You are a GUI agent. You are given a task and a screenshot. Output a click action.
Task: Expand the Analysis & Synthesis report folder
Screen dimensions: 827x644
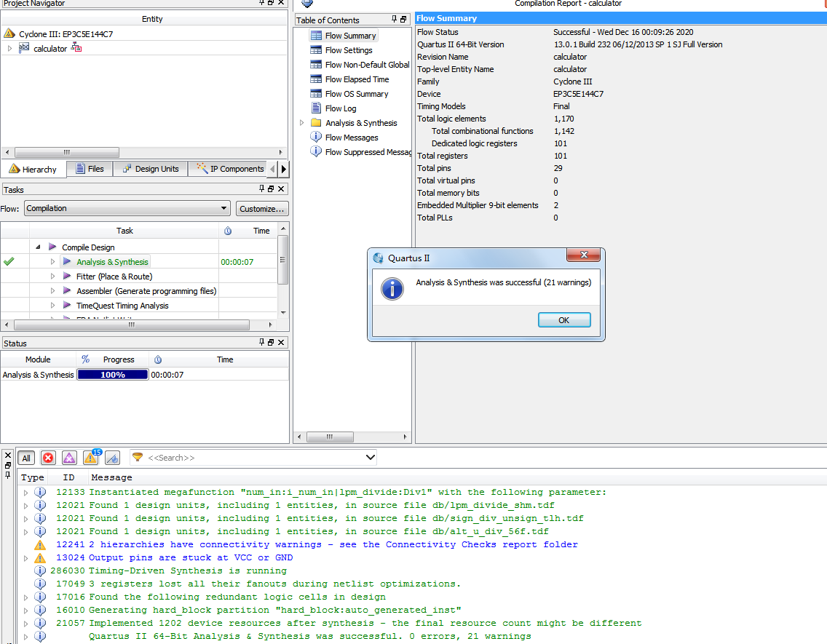(x=302, y=123)
